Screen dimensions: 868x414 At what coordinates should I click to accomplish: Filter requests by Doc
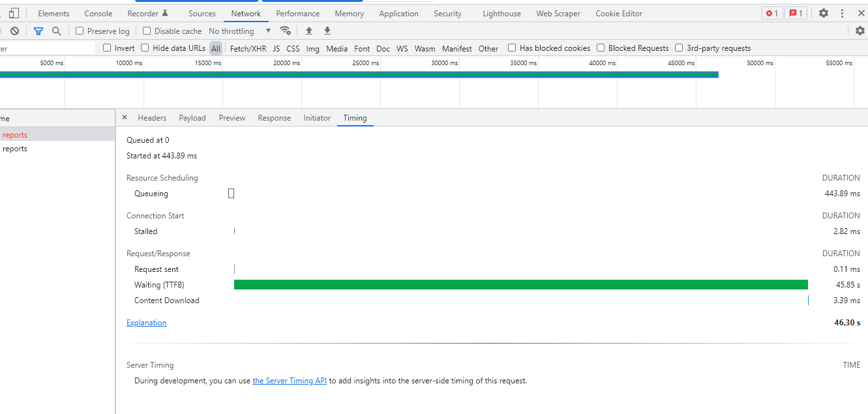(x=383, y=48)
